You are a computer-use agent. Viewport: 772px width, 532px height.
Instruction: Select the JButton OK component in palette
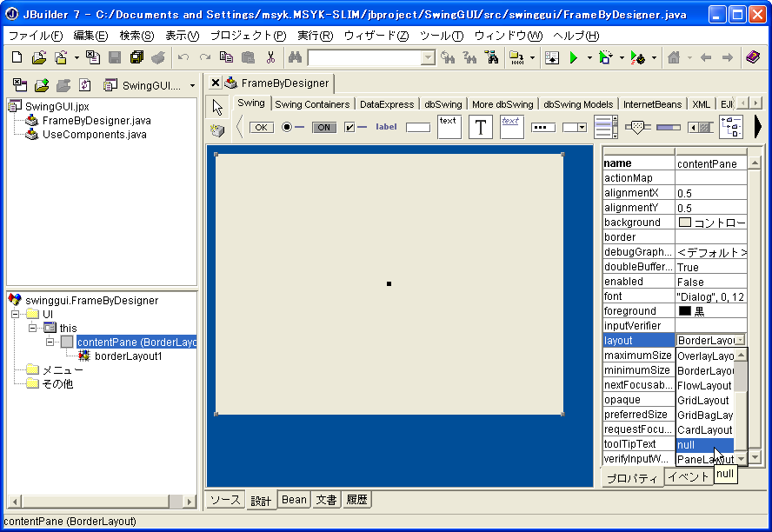[261, 127]
